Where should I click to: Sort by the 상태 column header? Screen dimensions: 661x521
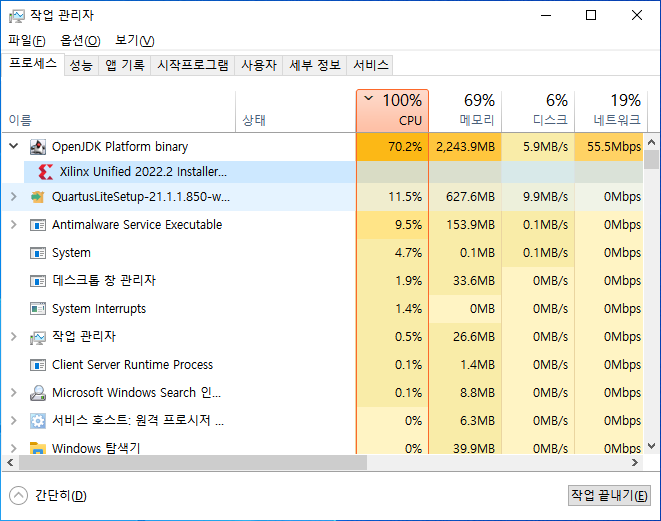296,111
